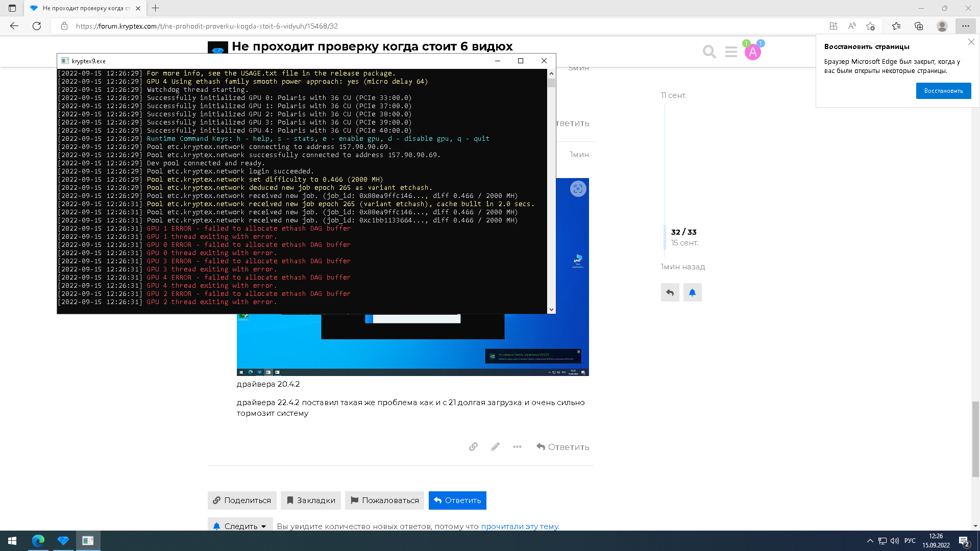Reply to the post via Ответить link
The width and height of the screenshot is (980, 551).
tap(562, 447)
